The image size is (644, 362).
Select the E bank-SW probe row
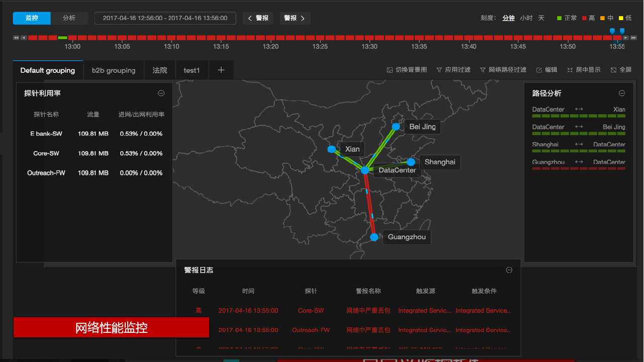95,134
